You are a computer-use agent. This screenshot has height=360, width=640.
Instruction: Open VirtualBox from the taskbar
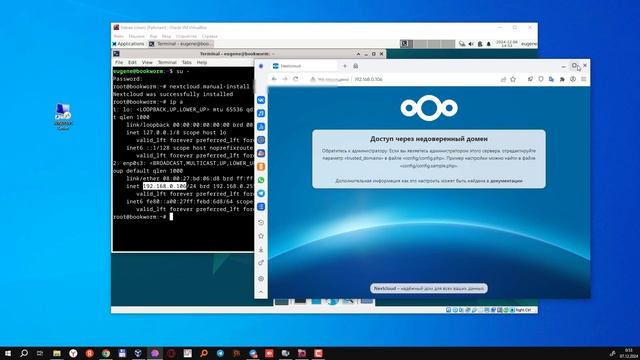(138, 353)
